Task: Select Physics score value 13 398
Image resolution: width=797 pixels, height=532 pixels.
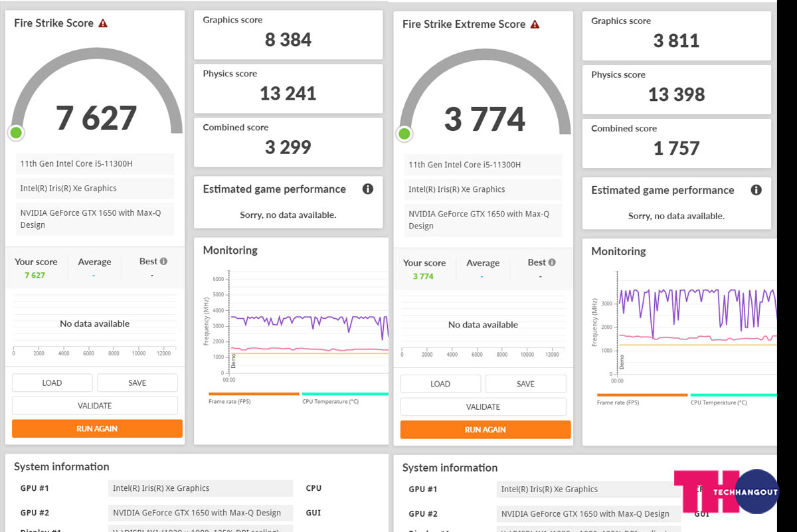Action: click(677, 95)
